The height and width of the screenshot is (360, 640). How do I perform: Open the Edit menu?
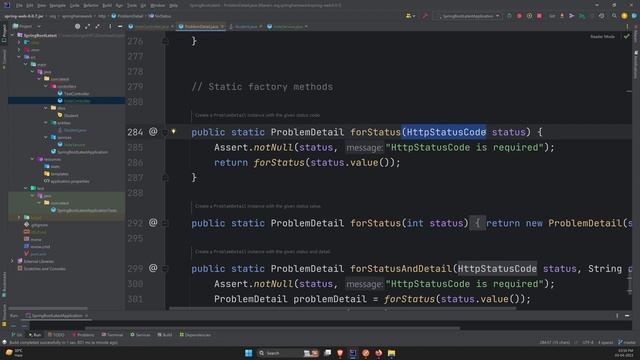(30, 5)
